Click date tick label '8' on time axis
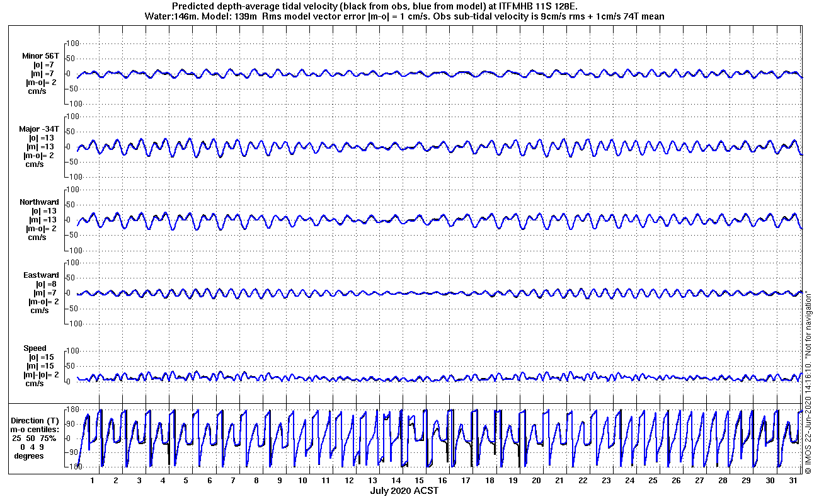Image resolution: width=819 pixels, height=504 pixels. (x=256, y=481)
